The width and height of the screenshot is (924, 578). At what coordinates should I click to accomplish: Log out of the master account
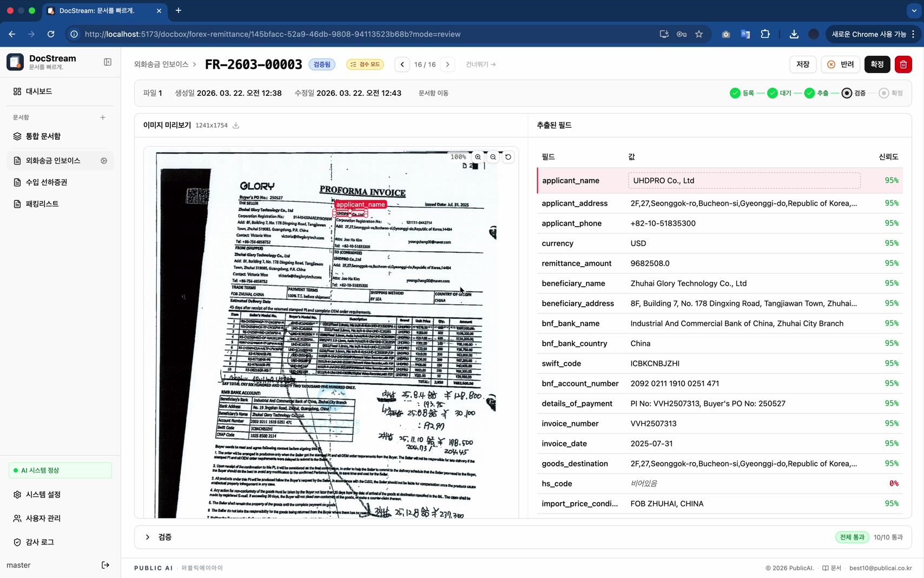[x=105, y=565]
